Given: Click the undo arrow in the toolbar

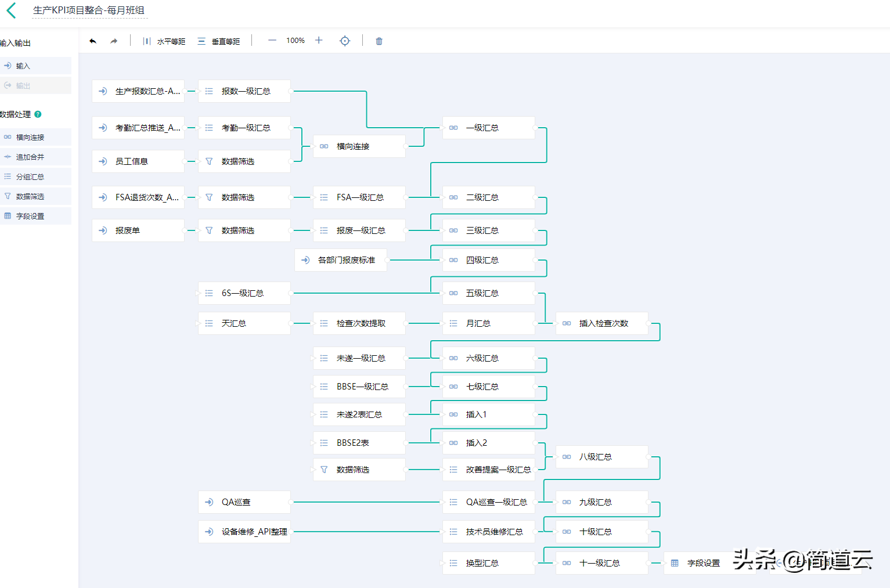Looking at the screenshot, I should (93, 41).
